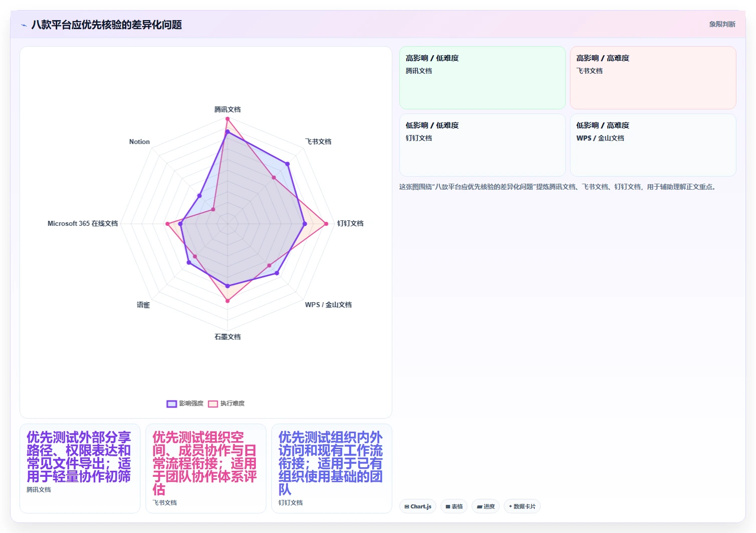
Task: Click the description text starting 这张图围绕
Action: click(x=559, y=187)
